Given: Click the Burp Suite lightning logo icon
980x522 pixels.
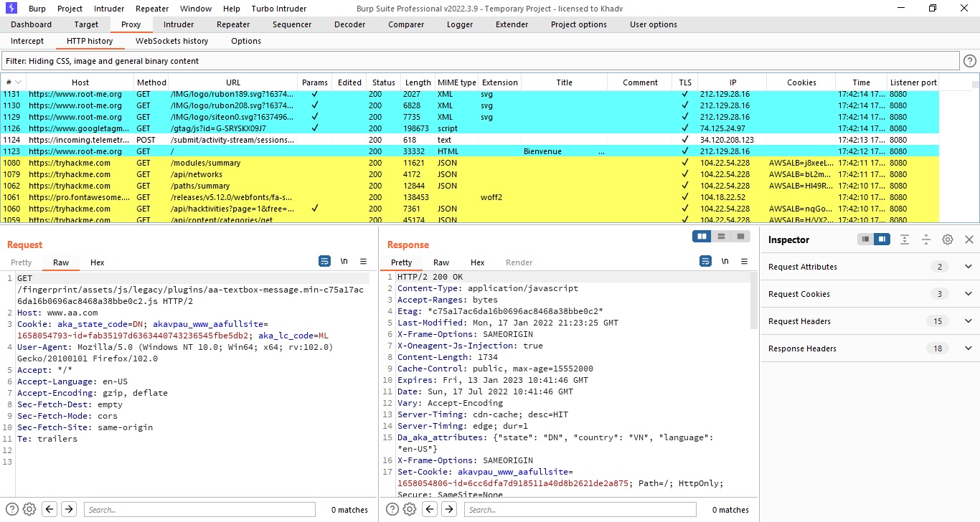Looking at the screenshot, I should [x=10, y=9].
